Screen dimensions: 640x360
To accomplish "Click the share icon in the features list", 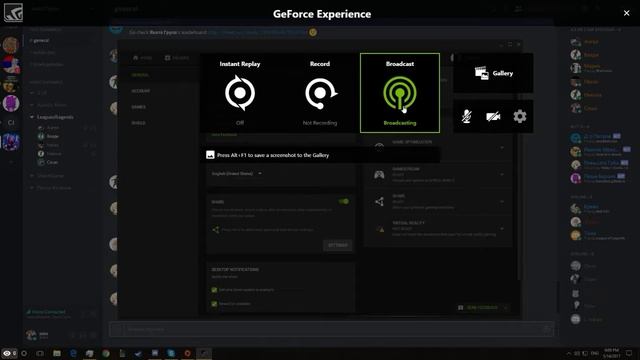I will pyautogui.click(x=379, y=201).
